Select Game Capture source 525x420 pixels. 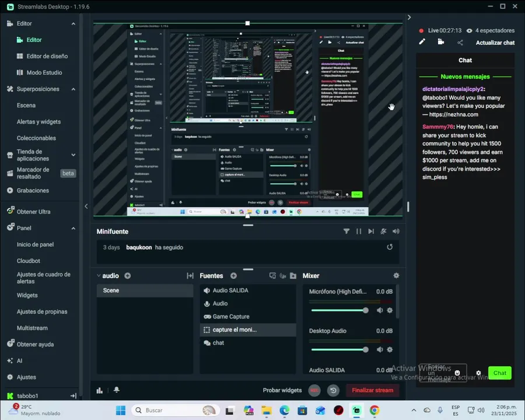click(x=248, y=317)
